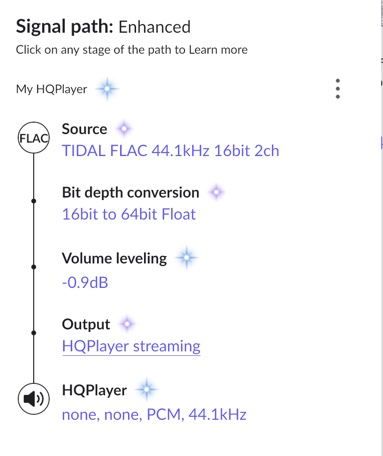This screenshot has height=456, width=383.
Task: Click the purple sparkle beside Source
Action: coord(124,129)
